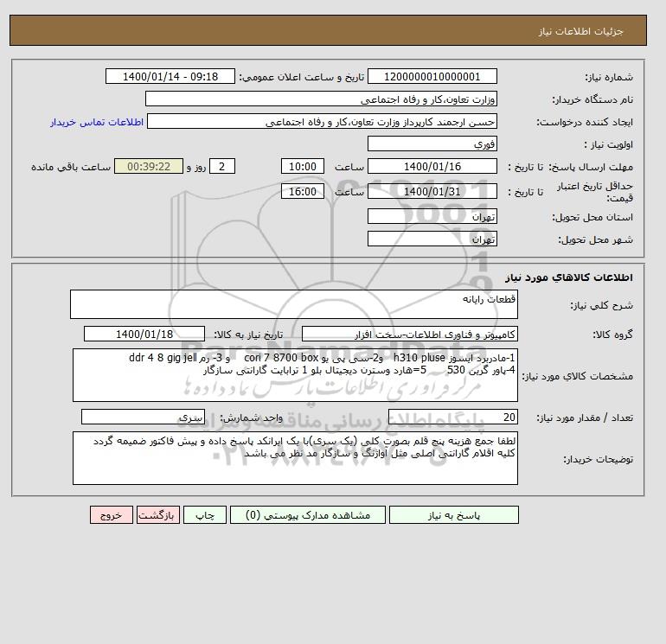Click the اولویت نیاز field فوري
Image resolution: width=666 pixels, height=644 pixels.
tap(432, 143)
